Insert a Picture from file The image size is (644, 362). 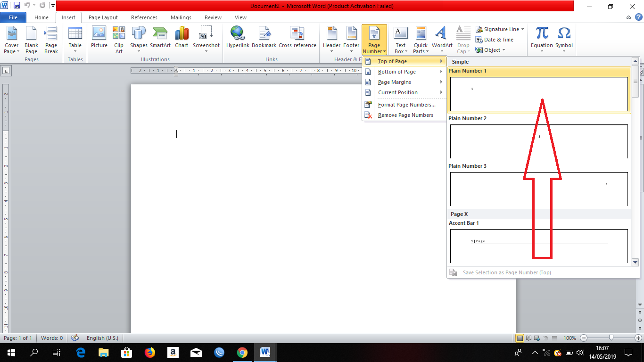pyautogui.click(x=99, y=37)
